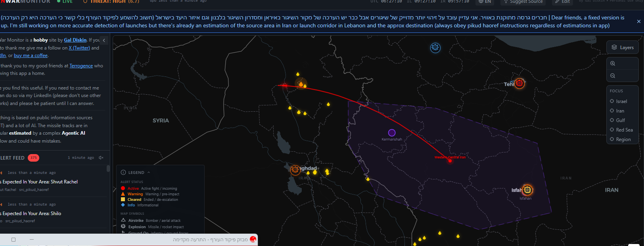
Task: Click the blue explosion info marker
Action: [x=435, y=48]
